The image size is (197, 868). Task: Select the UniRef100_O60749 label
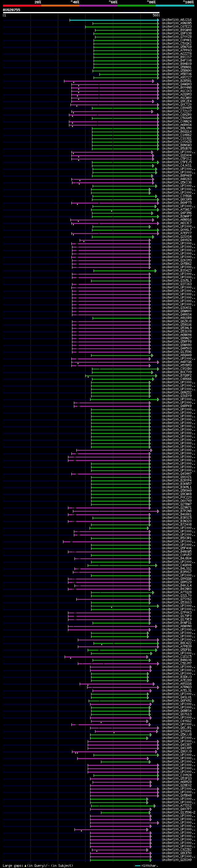(177, 501)
